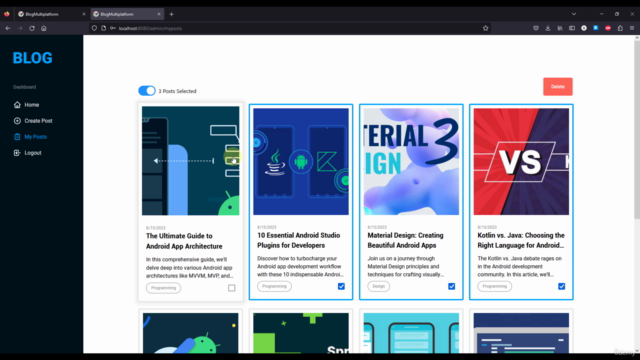Click the '3 Posts Selected' text
Screen dimensions: 640x360
177,91
